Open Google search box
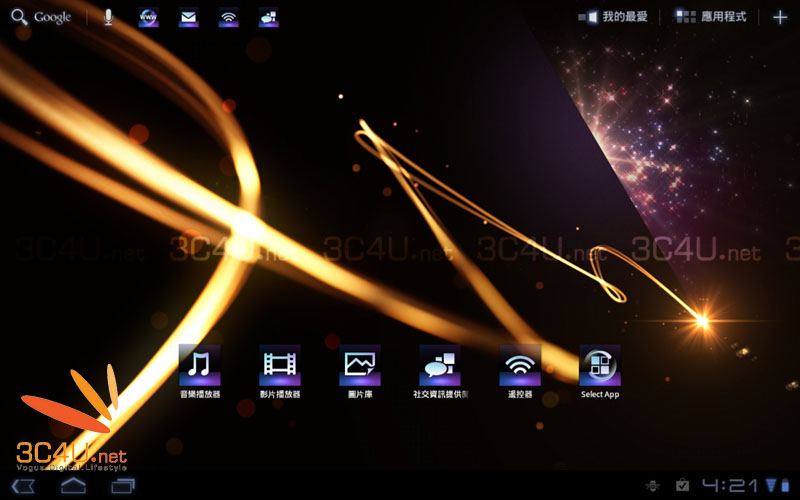Viewport: 800px width, 500px height. (41, 17)
